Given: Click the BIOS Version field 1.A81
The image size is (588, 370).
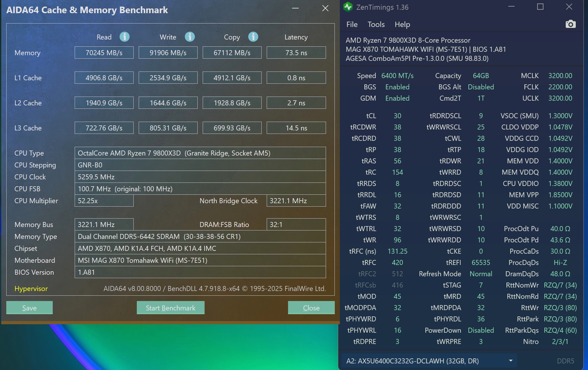Looking at the screenshot, I should (x=200, y=272).
